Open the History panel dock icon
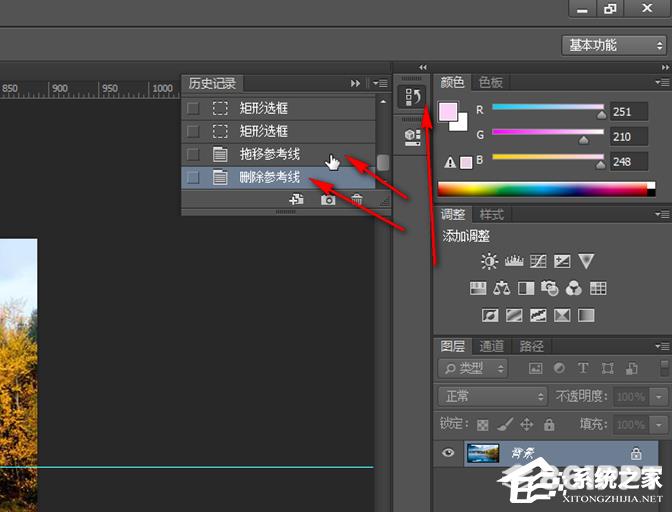The image size is (672, 512). (411, 96)
